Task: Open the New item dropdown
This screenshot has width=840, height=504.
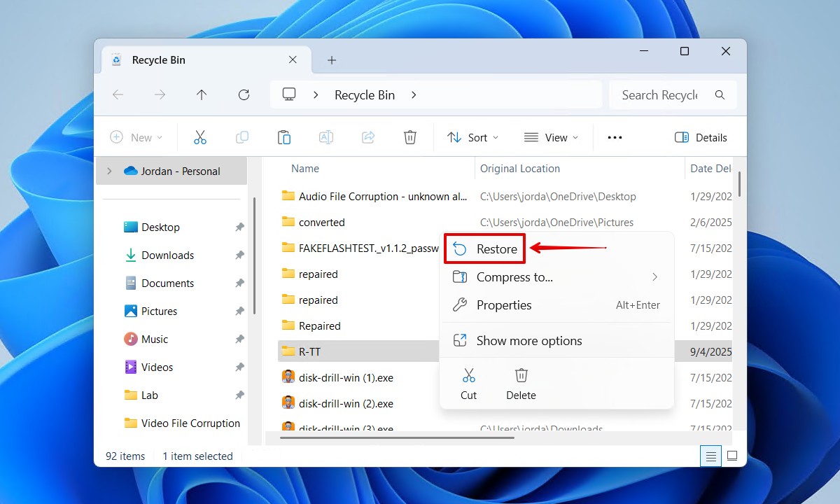Action: click(x=136, y=137)
